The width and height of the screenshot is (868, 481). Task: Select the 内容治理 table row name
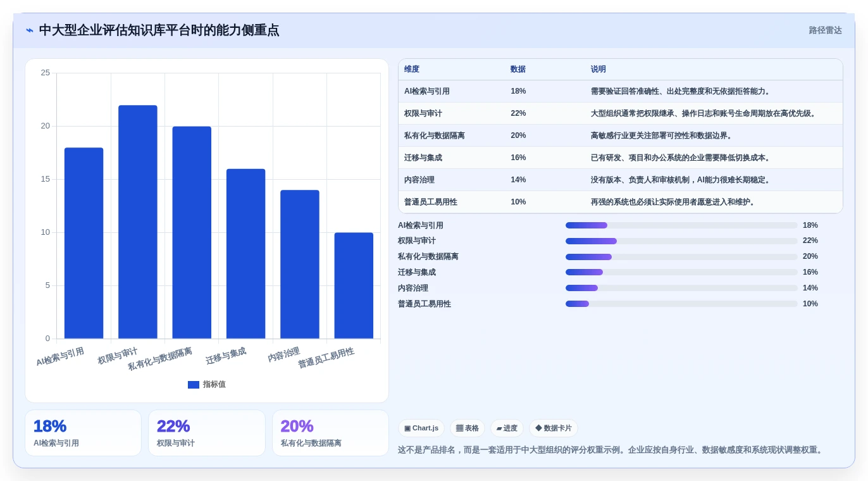(x=419, y=180)
